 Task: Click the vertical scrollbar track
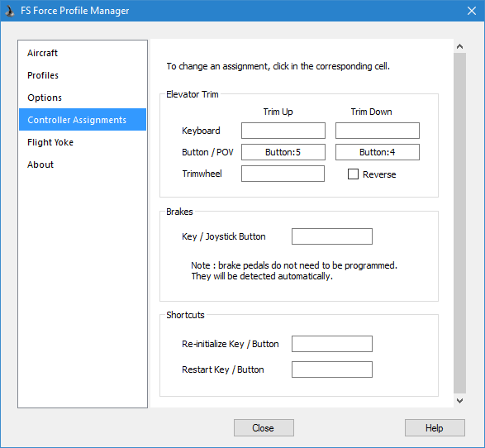pos(459,223)
